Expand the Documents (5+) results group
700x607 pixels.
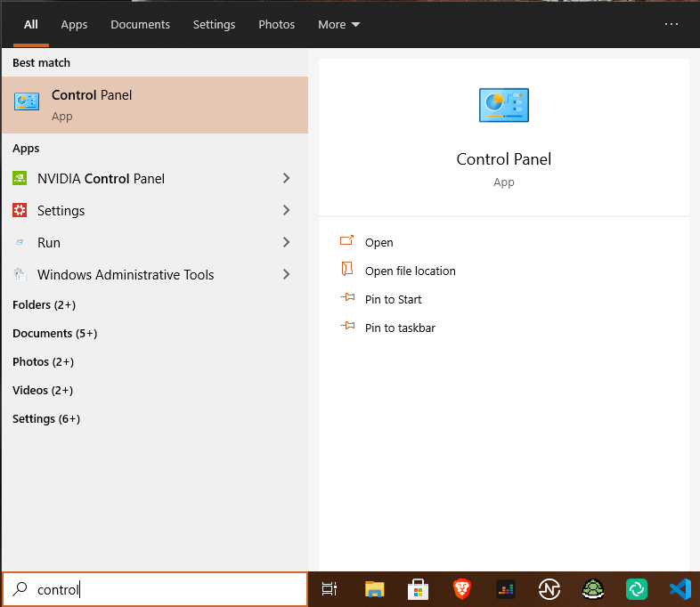[55, 333]
